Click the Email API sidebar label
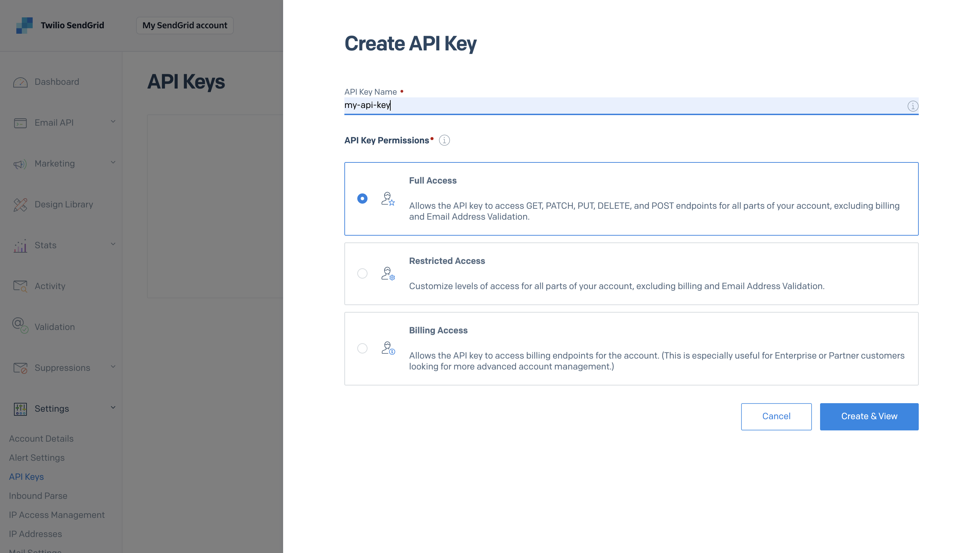Screen dimensions: 980x553 (x=54, y=123)
